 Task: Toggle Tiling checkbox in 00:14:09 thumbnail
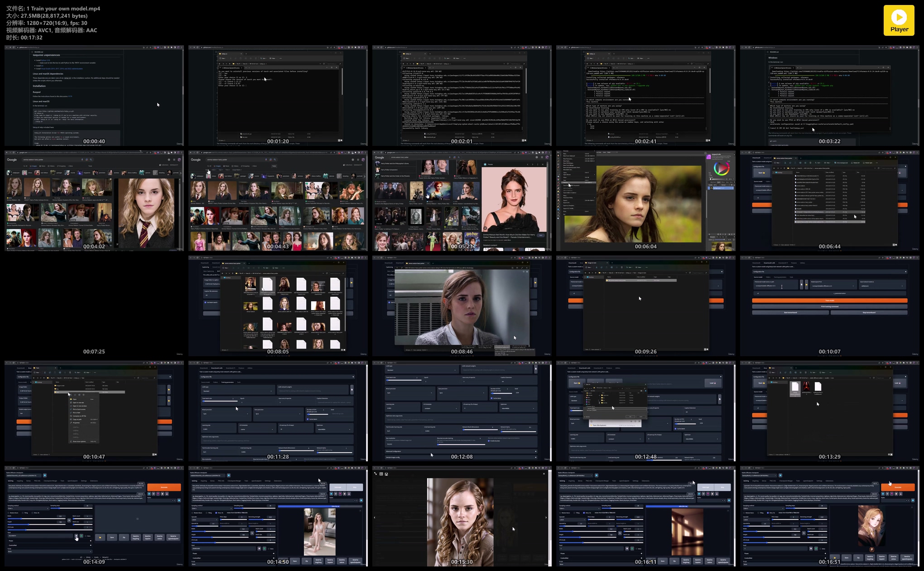point(23,513)
